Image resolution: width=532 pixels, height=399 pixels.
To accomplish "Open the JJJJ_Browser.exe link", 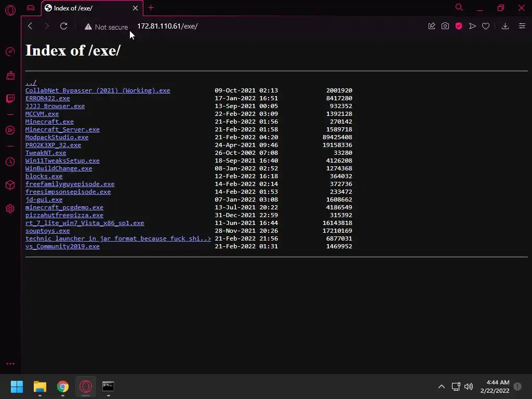I will [55, 106].
